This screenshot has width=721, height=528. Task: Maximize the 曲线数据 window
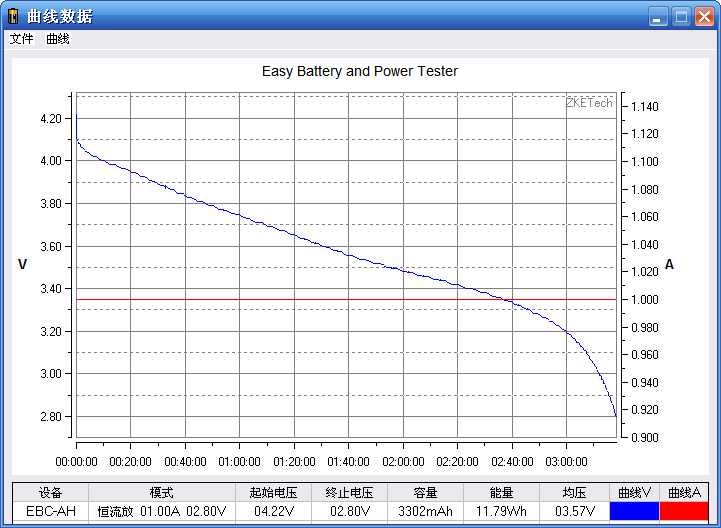(x=681, y=17)
